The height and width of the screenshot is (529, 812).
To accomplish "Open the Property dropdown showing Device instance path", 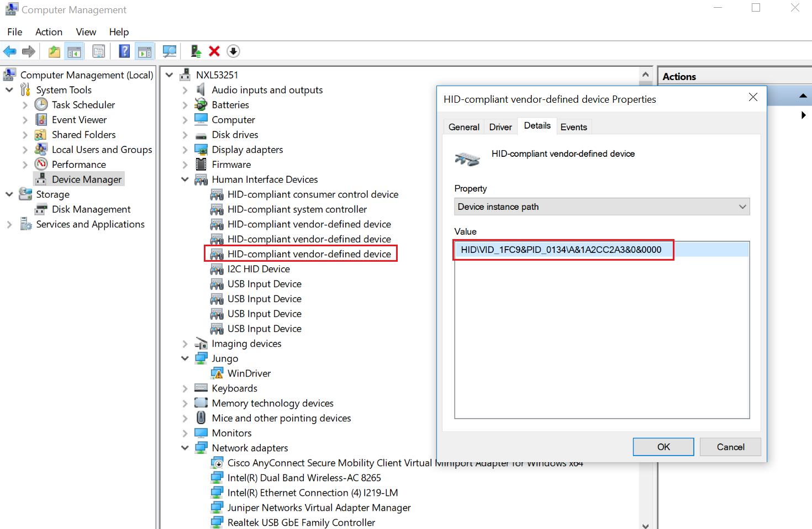I will [602, 207].
